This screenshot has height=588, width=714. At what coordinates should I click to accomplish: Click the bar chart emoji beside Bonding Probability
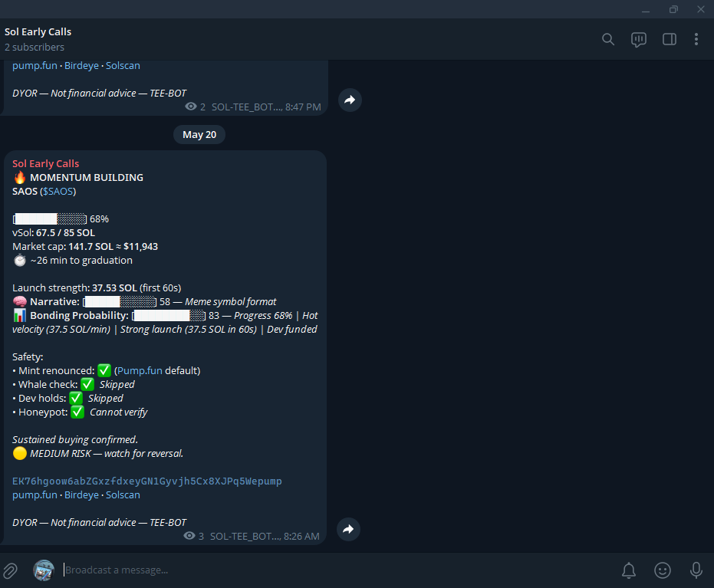[x=20, y=315]
